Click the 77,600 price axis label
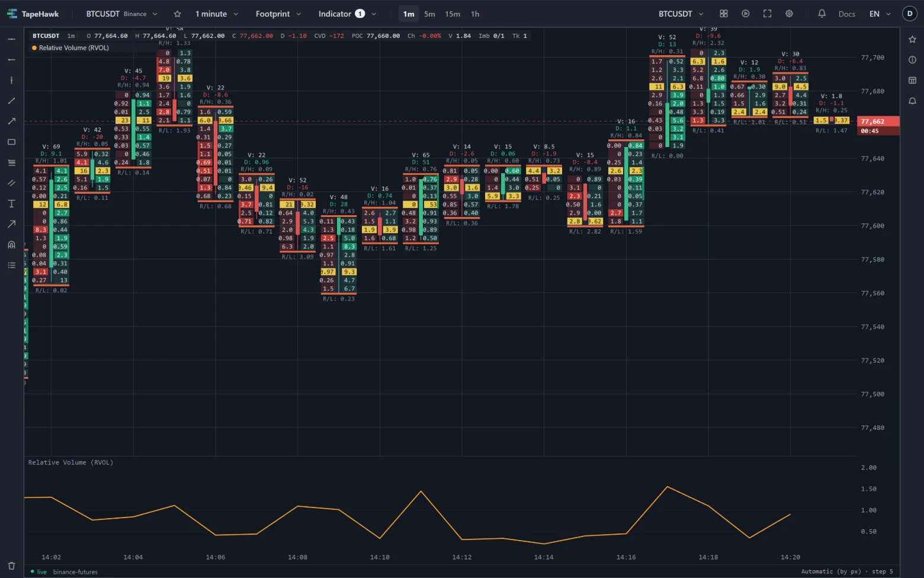924x578 pixels. click(x=872, y=226)
